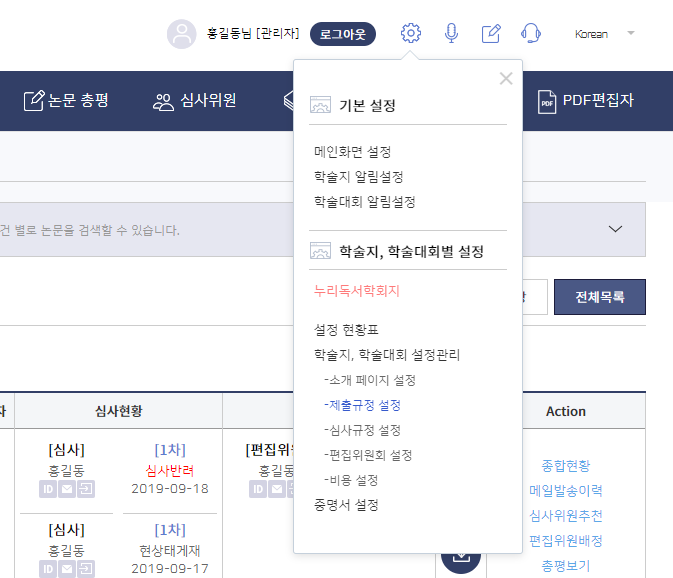Click the mail icon under the first reviewer
673x578 pixels.
66,489
